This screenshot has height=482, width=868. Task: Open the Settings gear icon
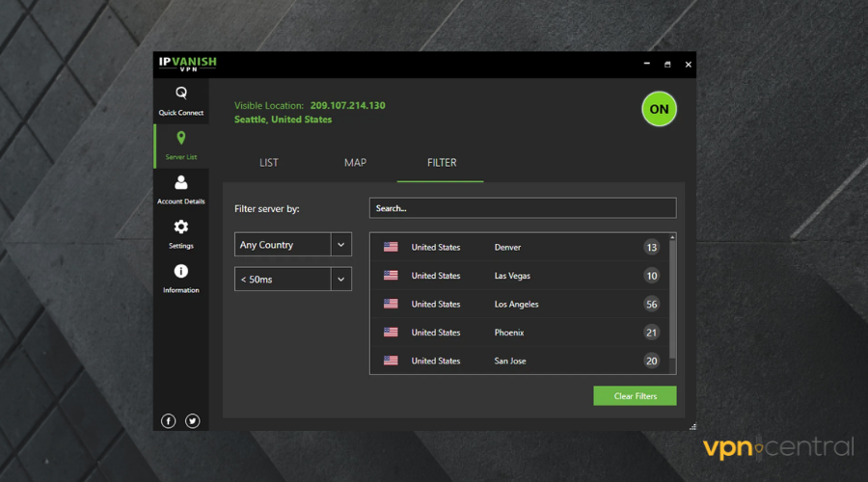(181, 232)
